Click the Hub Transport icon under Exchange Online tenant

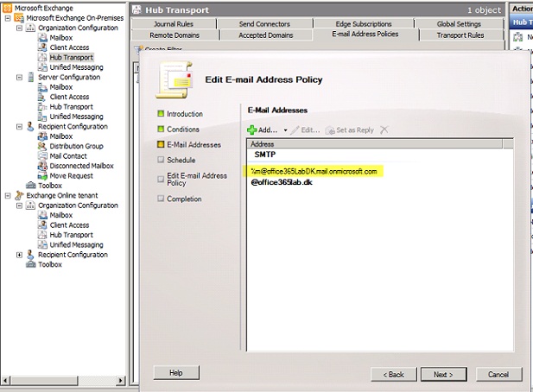point(42,235)
